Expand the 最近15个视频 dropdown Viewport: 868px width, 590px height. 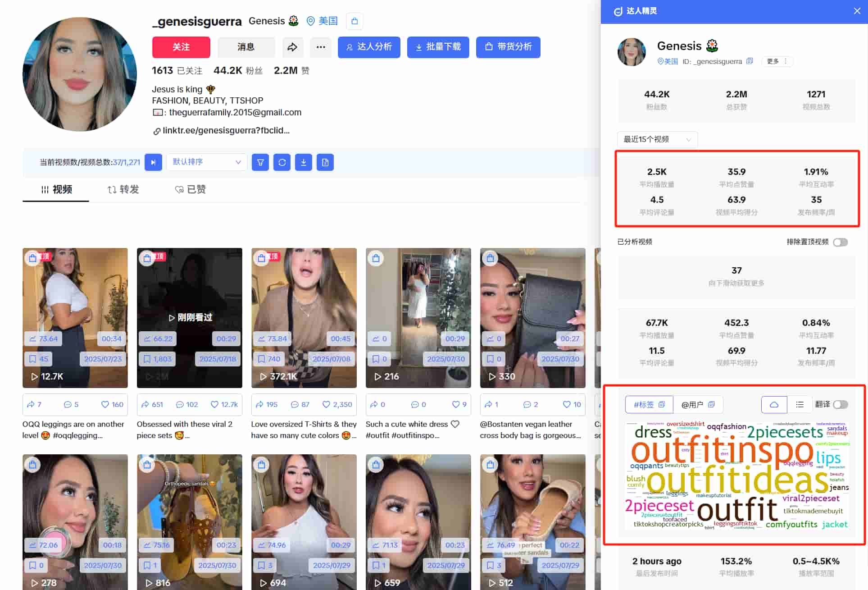pos(657,139)
